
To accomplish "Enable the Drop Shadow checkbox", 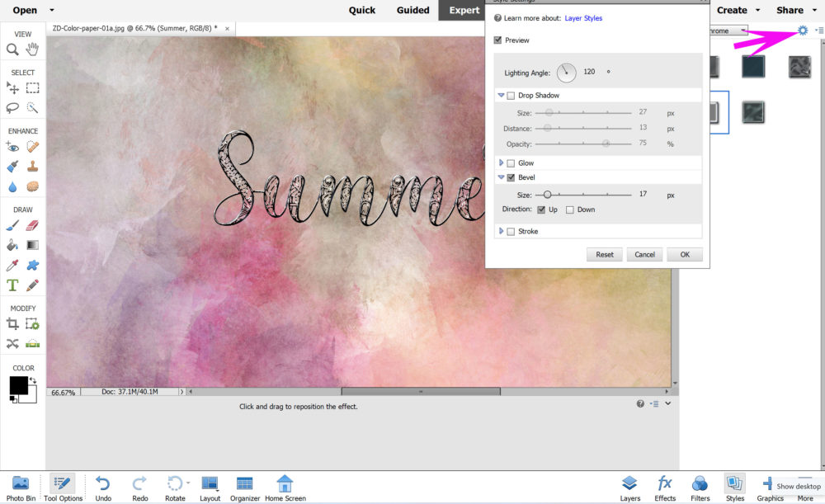I will coord(511,96).
